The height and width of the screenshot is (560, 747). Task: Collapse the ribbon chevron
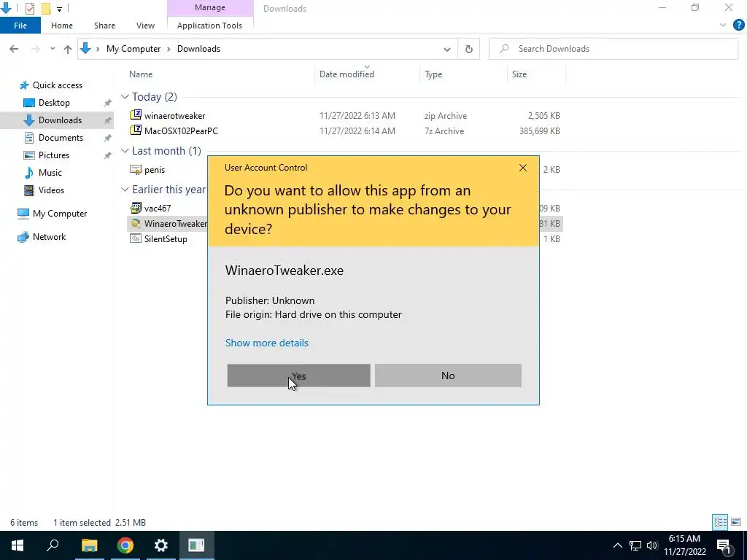pos(723,26)
